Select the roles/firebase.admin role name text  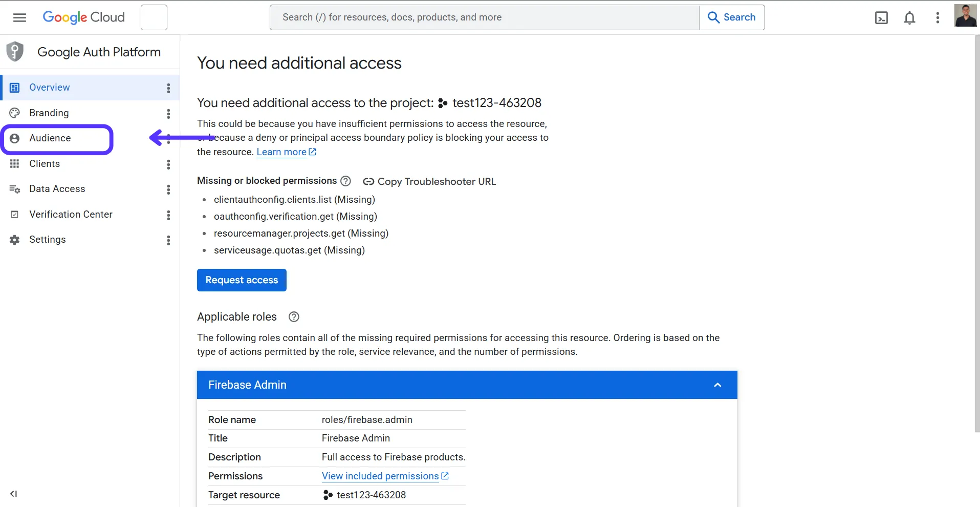tap(367, 420)
